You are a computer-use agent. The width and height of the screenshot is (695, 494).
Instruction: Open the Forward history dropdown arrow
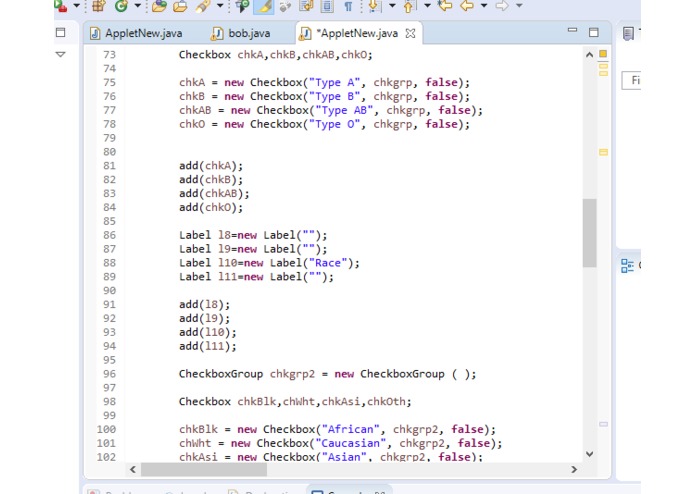[519, 6]
